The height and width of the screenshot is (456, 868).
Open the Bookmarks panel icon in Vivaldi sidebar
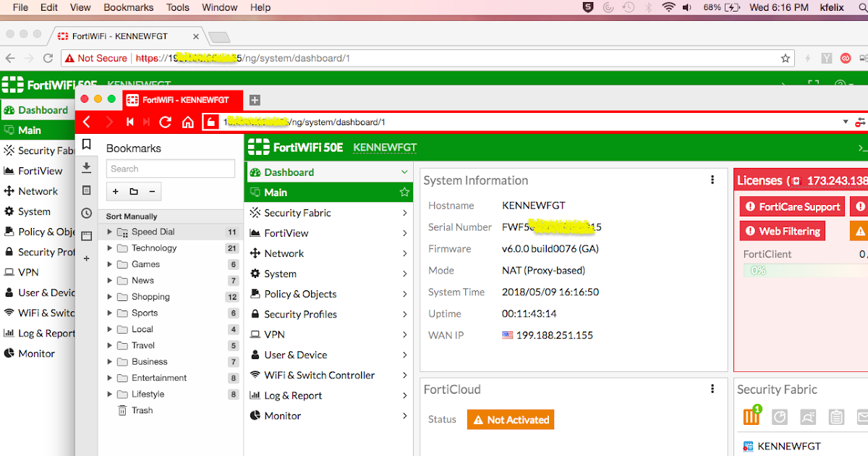point(87,145)
